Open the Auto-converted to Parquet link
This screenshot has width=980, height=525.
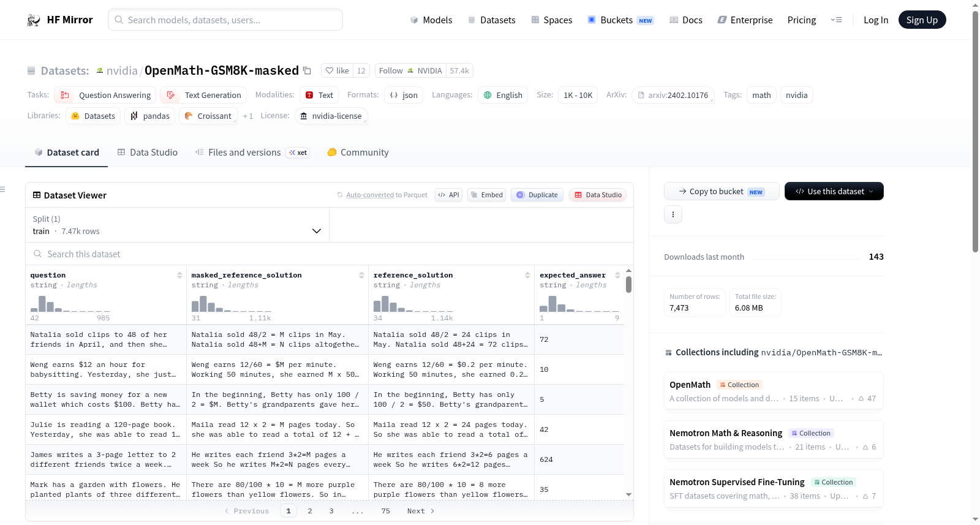pyautogui.click(x=386, y=195)
